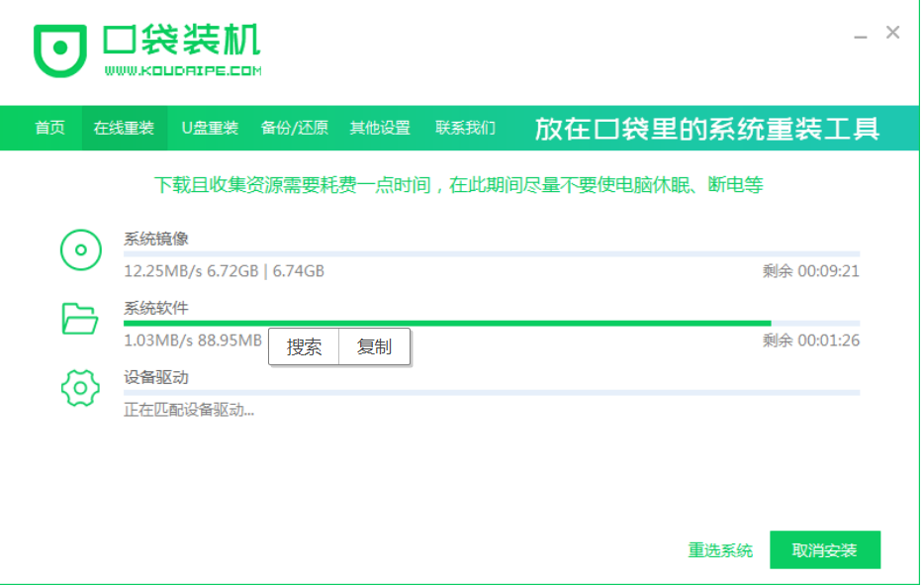
Task: Click the device driver gear icon
Action: coord(80,388)
